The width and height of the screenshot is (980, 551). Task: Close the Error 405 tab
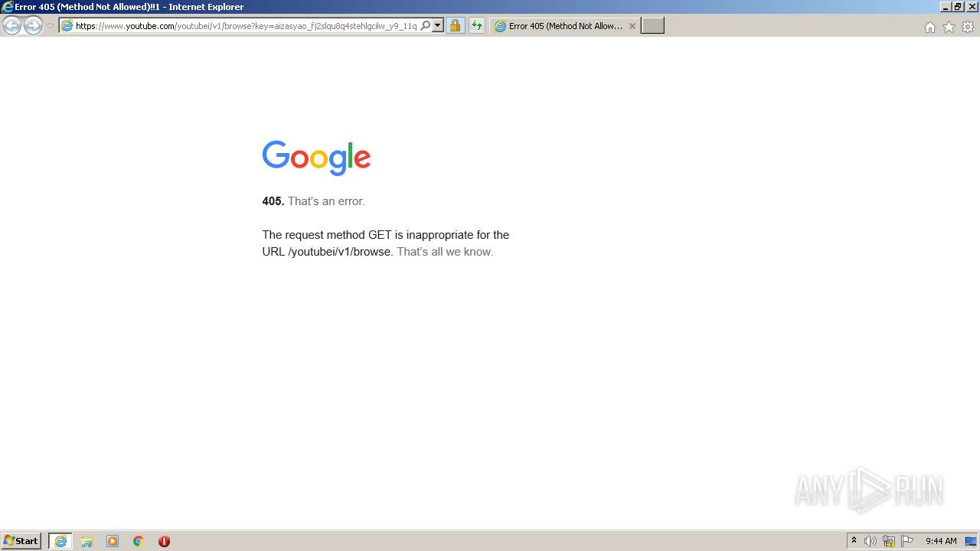(x=632, y=26)
